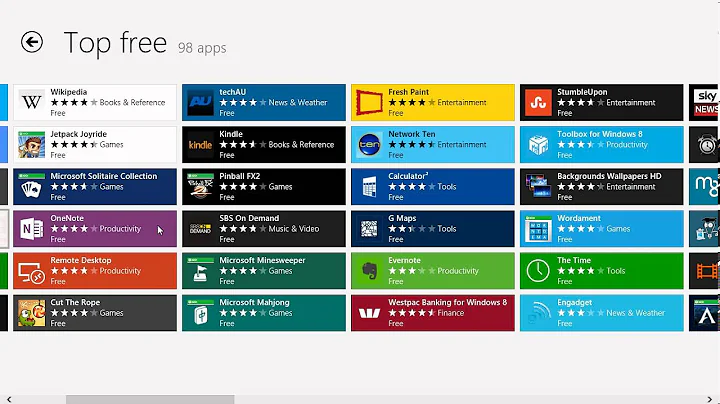The width and height of the screenshot is (720, 404).
Task: Click the Westpac Banking for Windows 8 text
Action: coord(447,303)
